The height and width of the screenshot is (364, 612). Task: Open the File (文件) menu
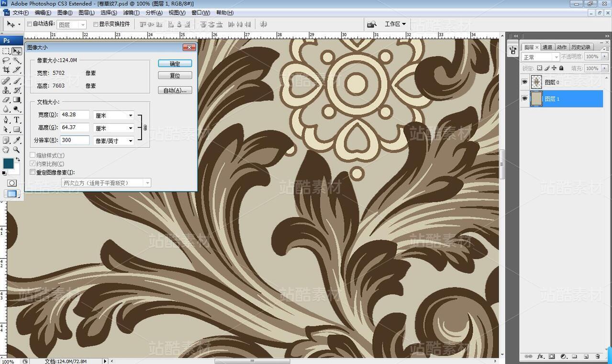pyautogui.click(x=20, y=13)
